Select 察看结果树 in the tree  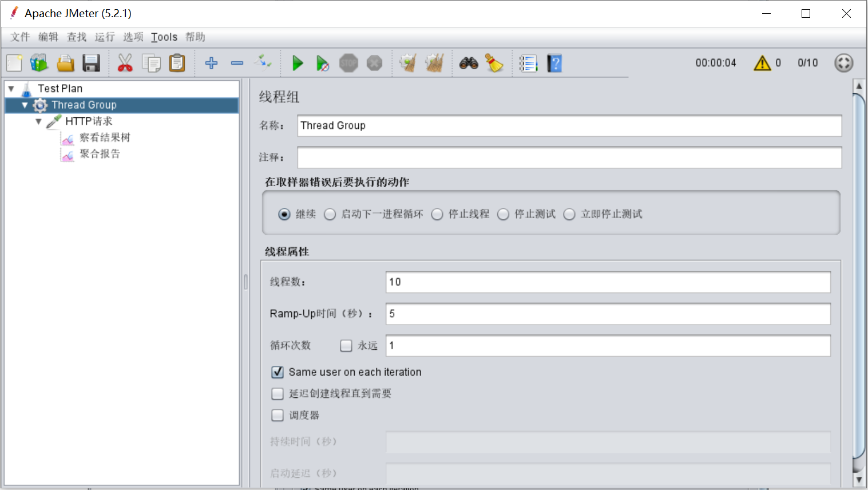pyautogui.click(x=105, y=137)
